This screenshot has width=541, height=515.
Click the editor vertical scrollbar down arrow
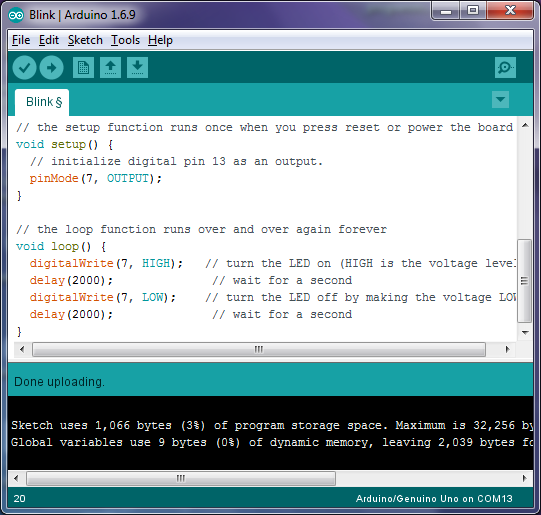coord(525,333)
